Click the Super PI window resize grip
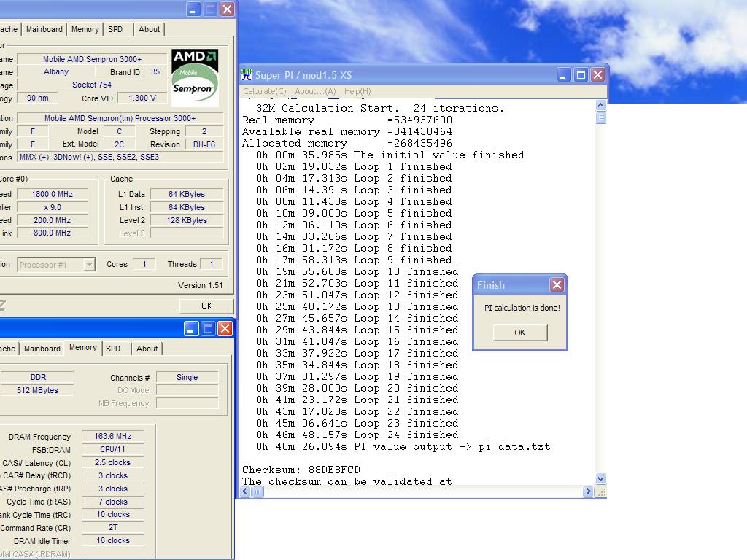Viewport: 747px width, 560px height. pyautogui.click(x=602, y=492)
